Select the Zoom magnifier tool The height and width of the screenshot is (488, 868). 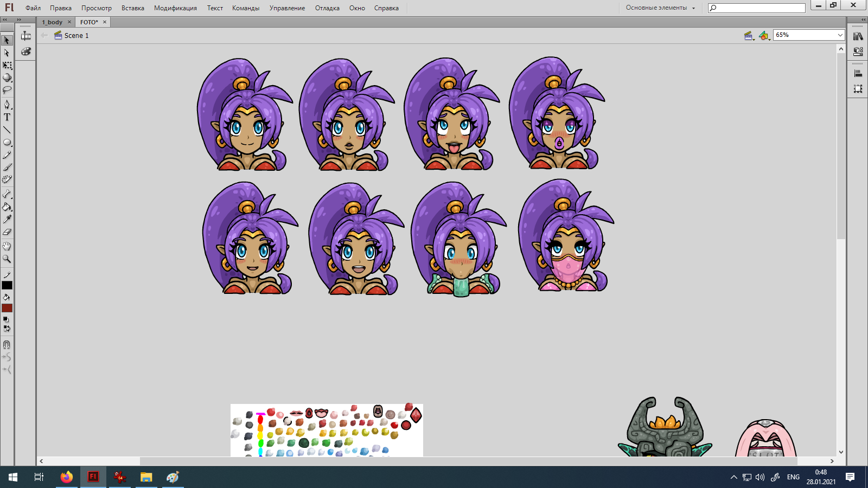click(x=7, y=259)
